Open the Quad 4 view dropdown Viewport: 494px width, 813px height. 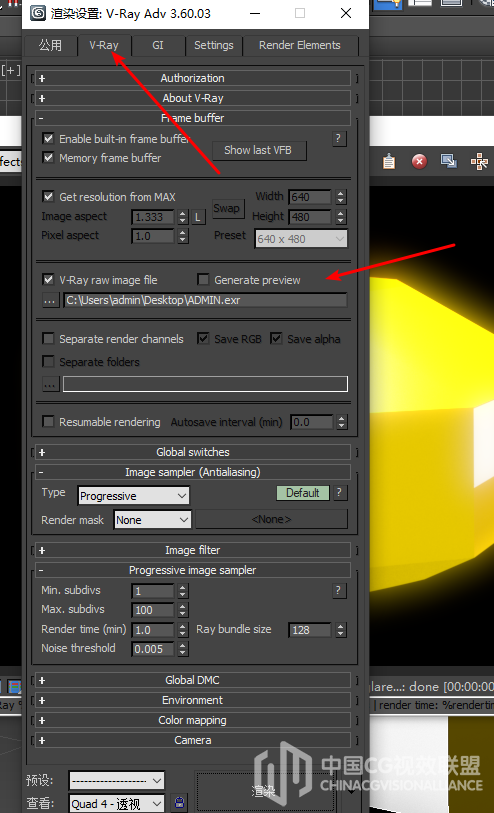click(117, 804)
